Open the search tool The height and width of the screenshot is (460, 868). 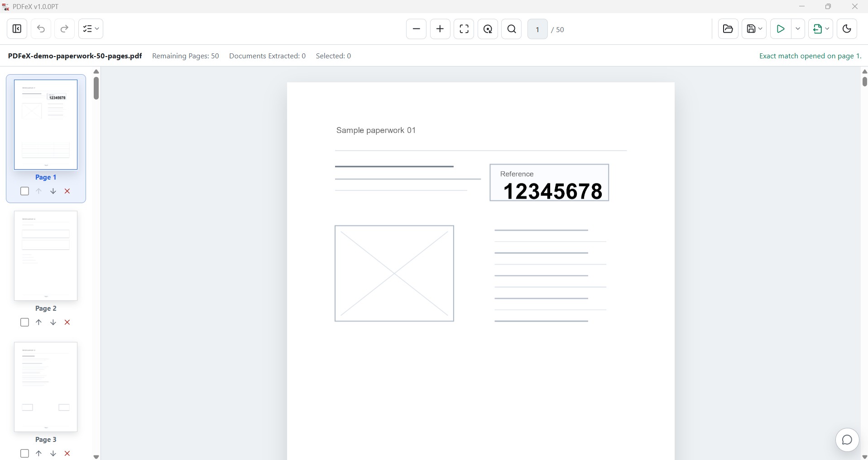pos(512,29)
